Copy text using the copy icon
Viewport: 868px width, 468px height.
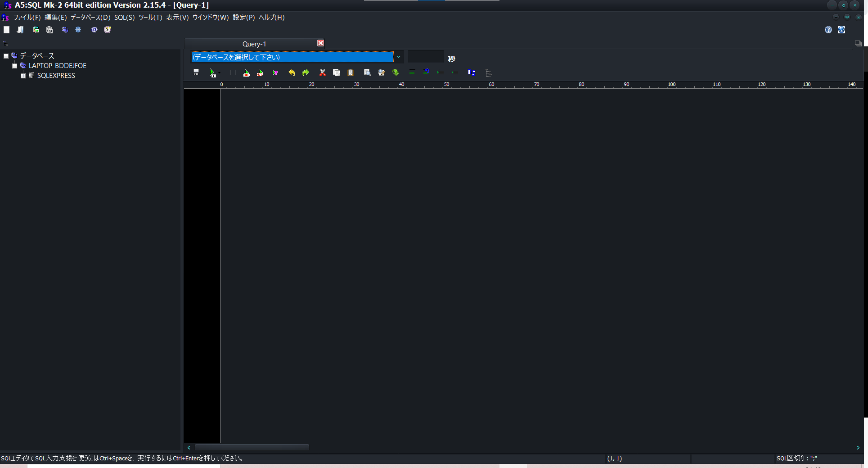click(x=336, y=73)
